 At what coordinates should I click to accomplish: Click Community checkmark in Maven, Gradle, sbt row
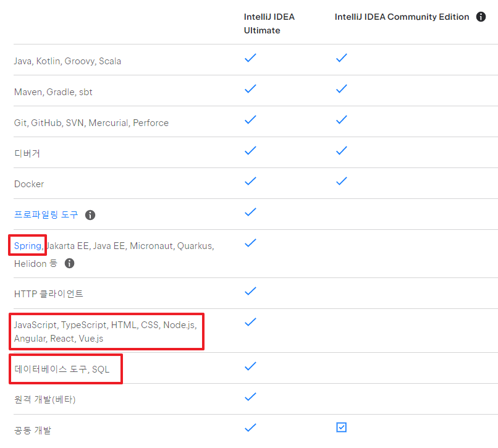[342, 89]
